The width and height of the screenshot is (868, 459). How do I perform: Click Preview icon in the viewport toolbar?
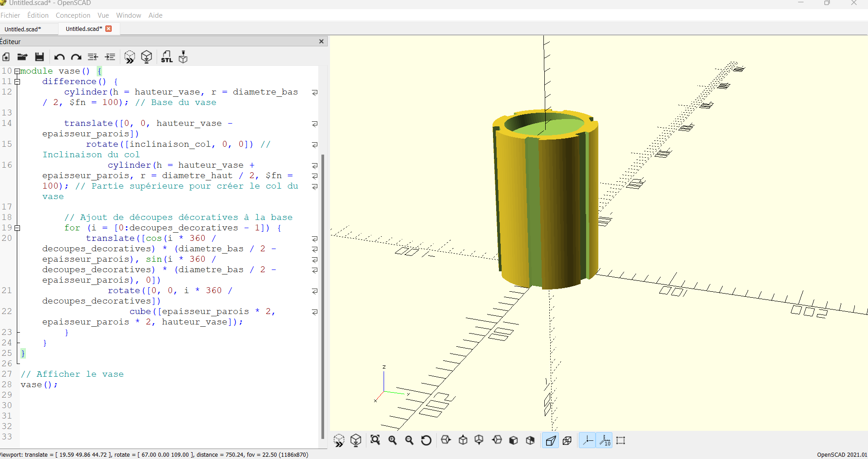[339, 440]
